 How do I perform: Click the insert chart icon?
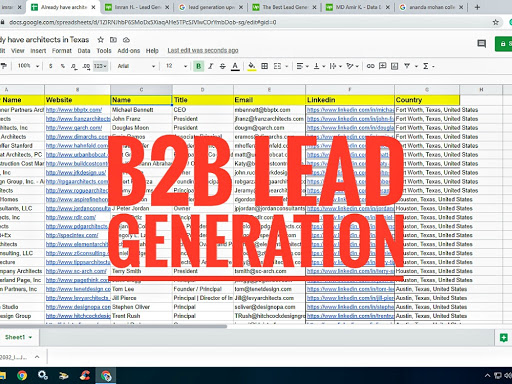[x=395, y=66]
